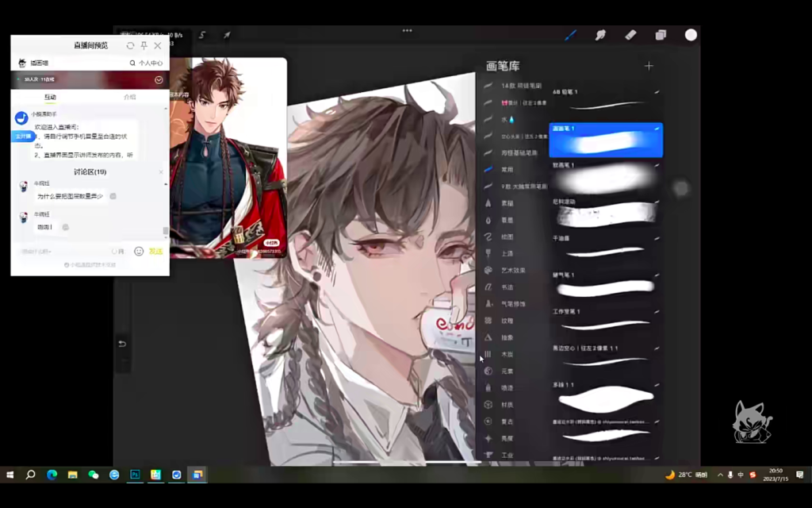Open Photoshop from the Windows taskbar
The image size is (812, 508).
pyautogui.click(x=135, y=475)
